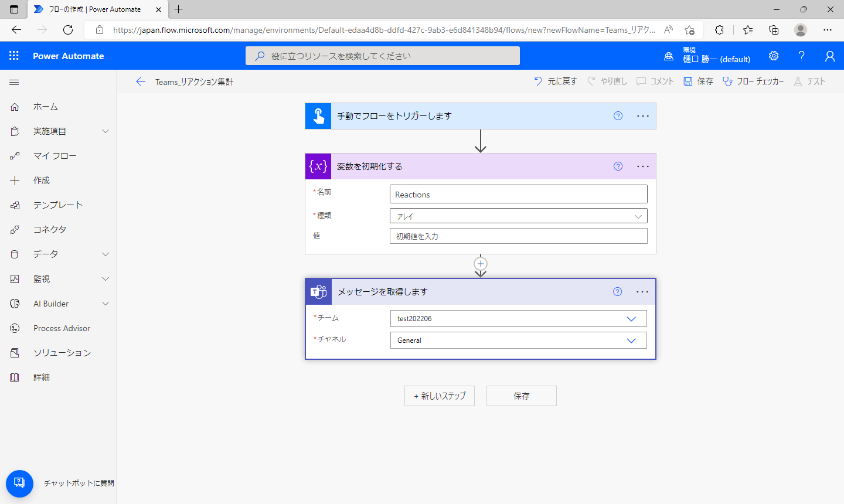The width and height of the screenshot is (844, 504).
Task: Expand the 監視 chevron
Action: pyautogui.click(x=105, y=279)
